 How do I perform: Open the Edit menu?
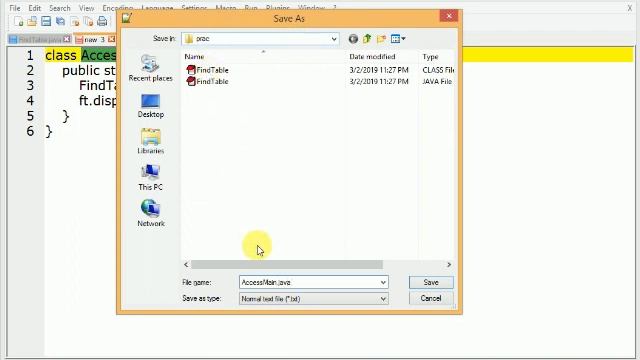[x=34, y=8]
